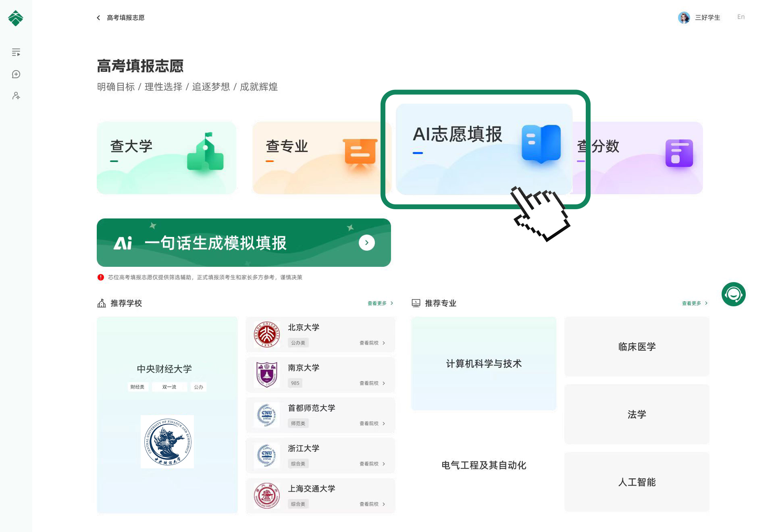Click the 三好学生 user avatar
This screenshot has height=532, width=774.
click(684, 17)
